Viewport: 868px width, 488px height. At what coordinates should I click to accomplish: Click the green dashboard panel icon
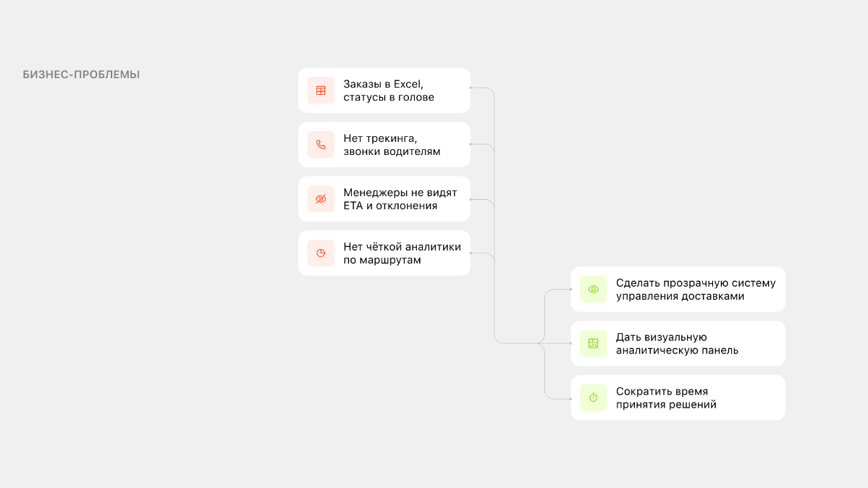[x=594, y=343]
